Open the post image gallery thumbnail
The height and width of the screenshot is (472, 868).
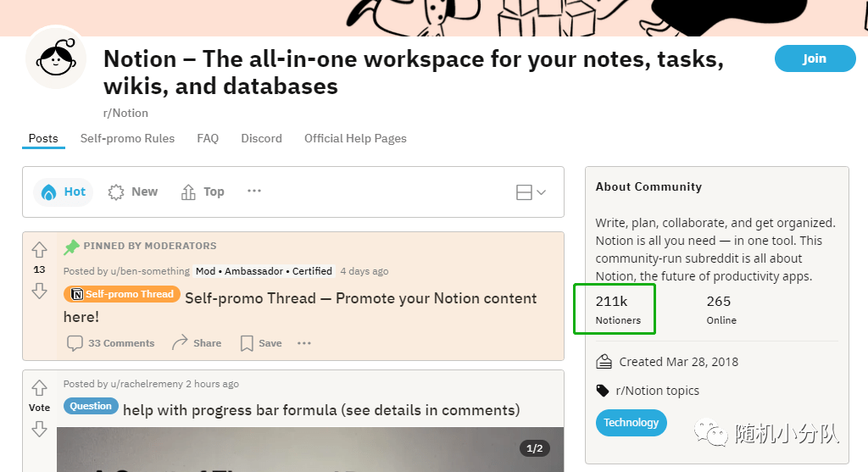[310, 449]
